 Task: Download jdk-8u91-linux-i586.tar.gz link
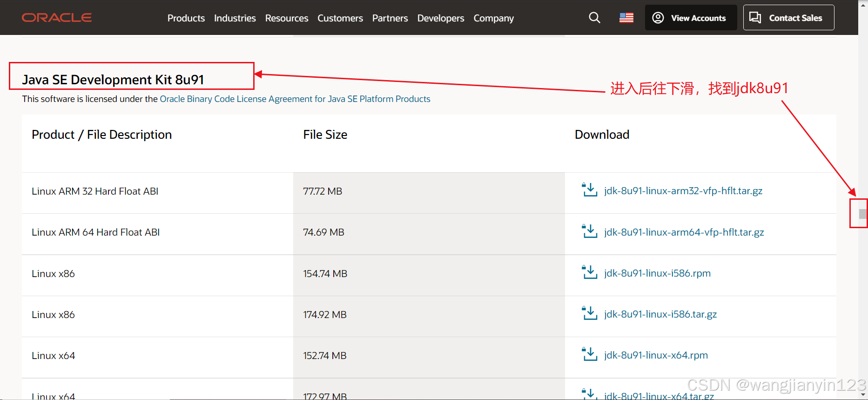coord(660,314)
